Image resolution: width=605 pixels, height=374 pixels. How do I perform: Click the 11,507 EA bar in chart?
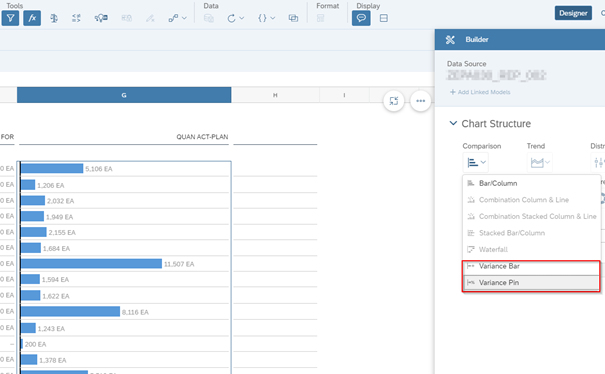(x=91, y=264)
